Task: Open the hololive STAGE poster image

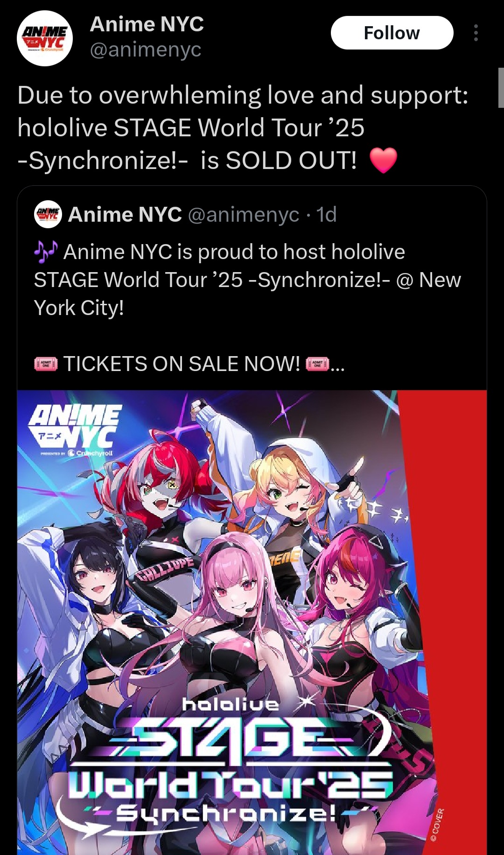Action: (x=252, y=623)
